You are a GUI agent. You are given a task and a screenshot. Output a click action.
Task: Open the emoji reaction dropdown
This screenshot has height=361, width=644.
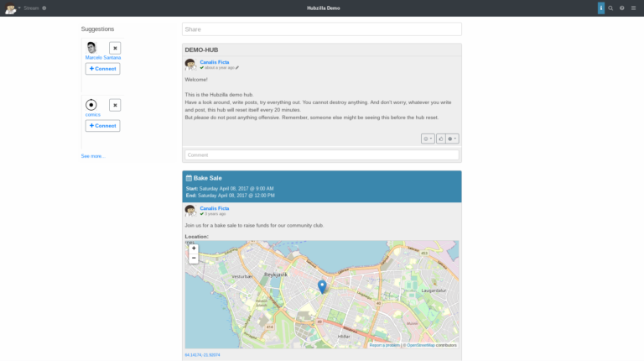pos(428,139)
